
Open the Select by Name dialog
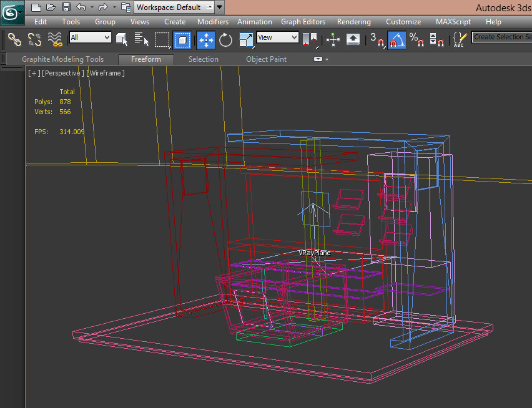click(141, 40)
